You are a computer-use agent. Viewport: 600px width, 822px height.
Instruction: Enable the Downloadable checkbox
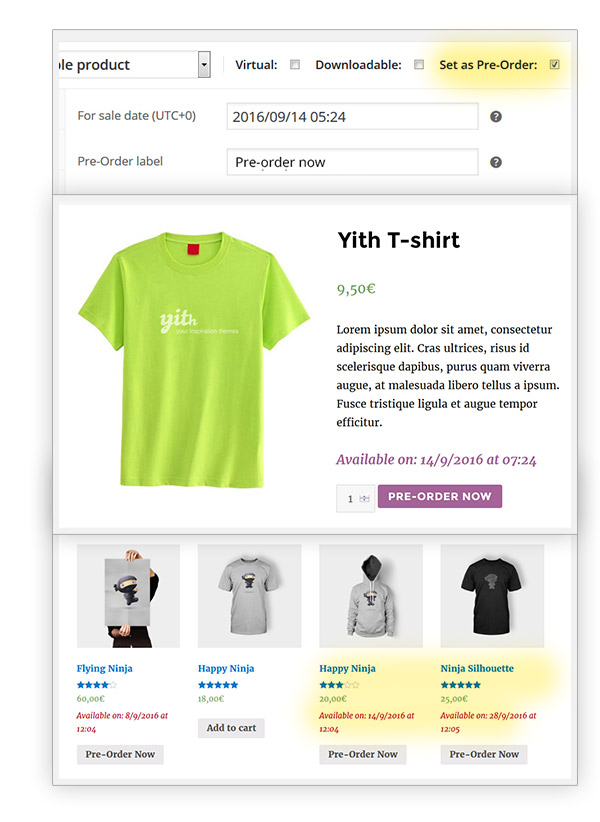click(419, 64)
